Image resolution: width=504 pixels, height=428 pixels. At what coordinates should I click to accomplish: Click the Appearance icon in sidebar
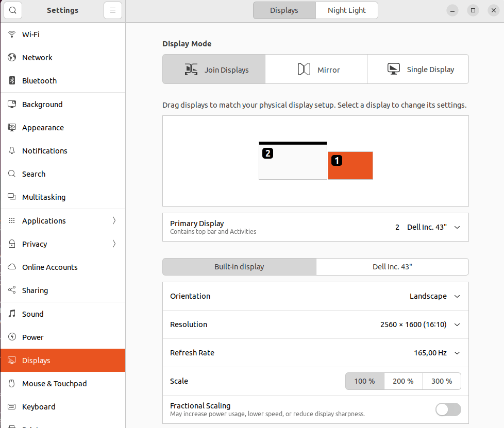coord(12,128)
